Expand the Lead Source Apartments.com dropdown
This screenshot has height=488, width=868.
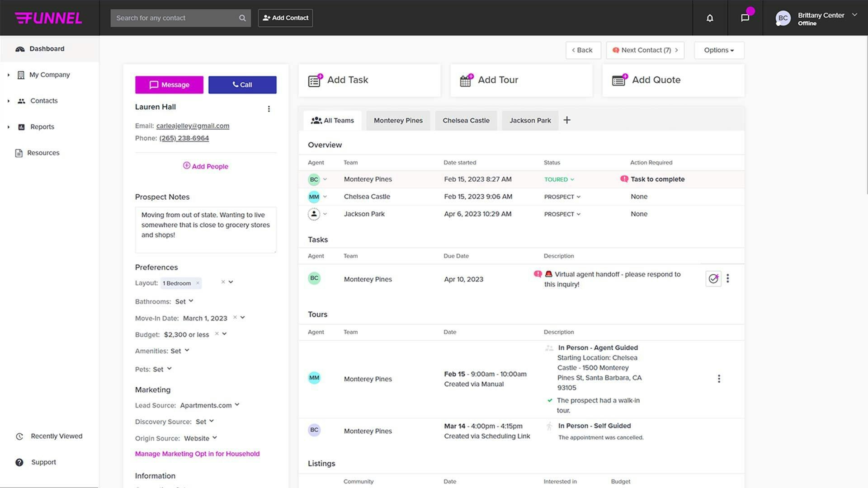click(x=237, y=405)
